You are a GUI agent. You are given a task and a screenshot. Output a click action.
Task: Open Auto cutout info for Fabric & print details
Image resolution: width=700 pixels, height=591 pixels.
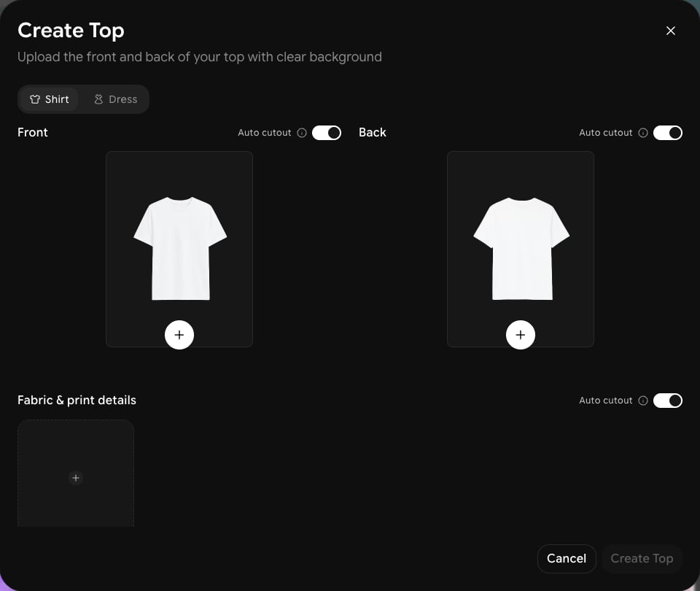tap(643, 401)
